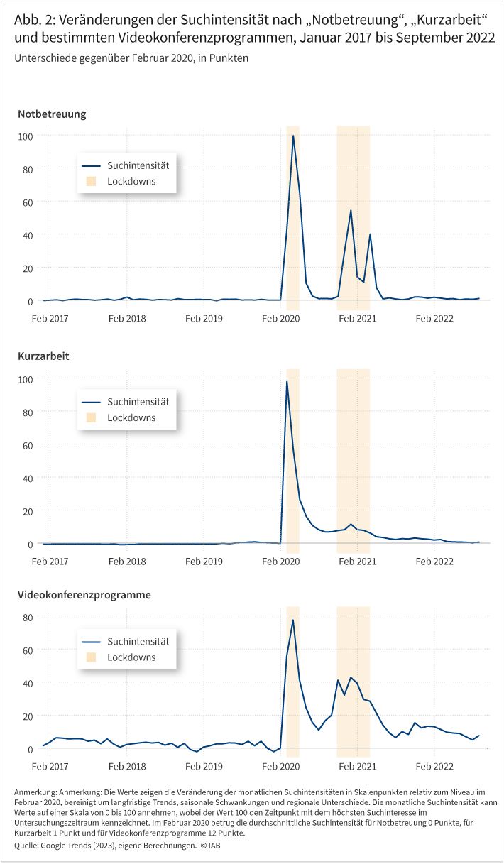Click the Kurzarbeit peak near Feb 2020
This screenshot has width=504, height=864.
pyautogui.click(x=287, y=381)
